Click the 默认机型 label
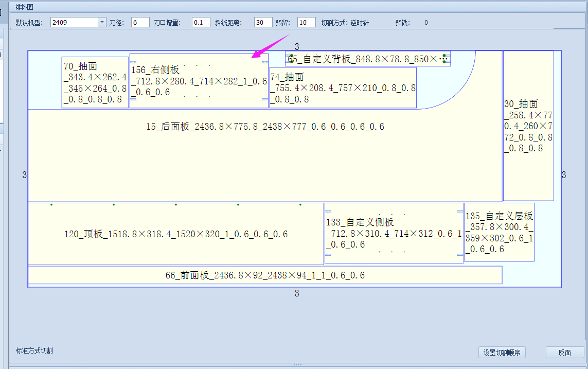Screen dimensions: 588x369 29,23
